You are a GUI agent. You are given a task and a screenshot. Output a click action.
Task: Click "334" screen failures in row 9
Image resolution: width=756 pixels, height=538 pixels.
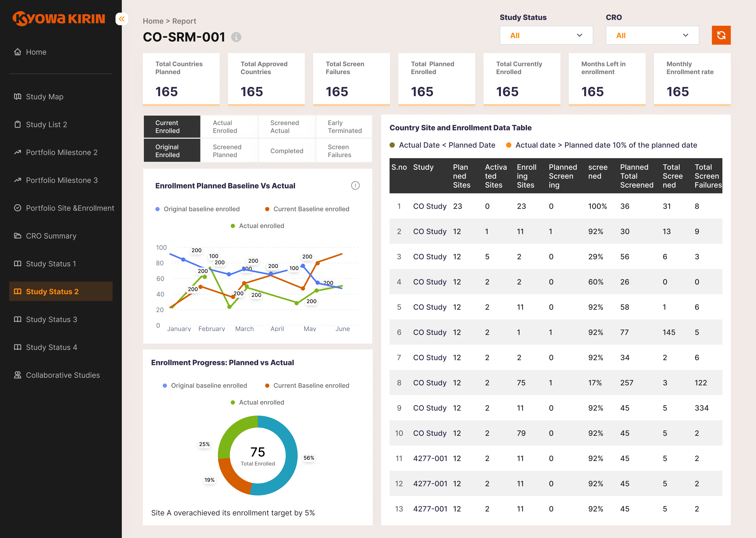[x=702, y=408]
